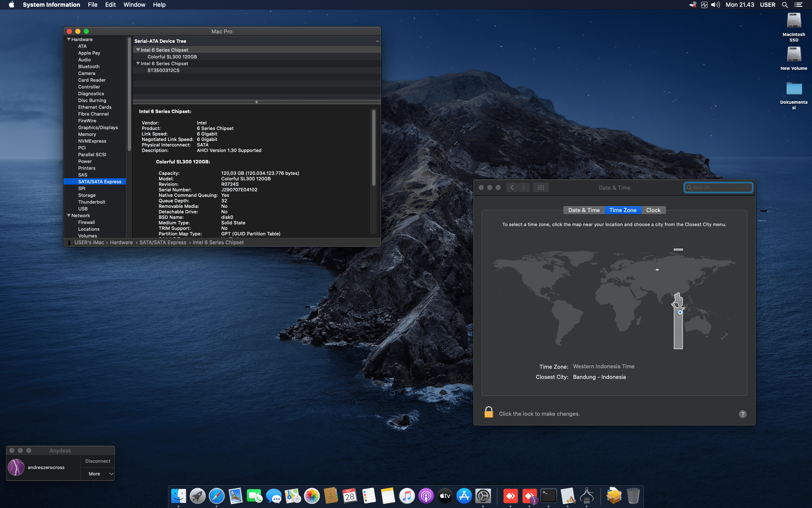Click the Spotlight search magnifier in menu bar
812x508 pixels.
click(785, 5)
